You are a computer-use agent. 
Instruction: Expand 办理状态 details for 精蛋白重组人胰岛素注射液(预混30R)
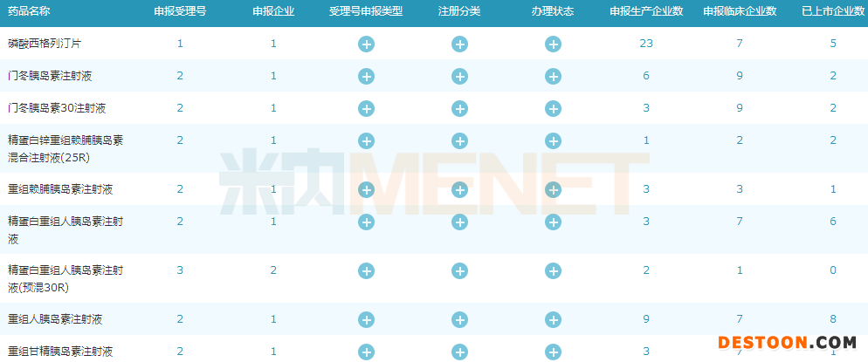click(x=553, y=271)
